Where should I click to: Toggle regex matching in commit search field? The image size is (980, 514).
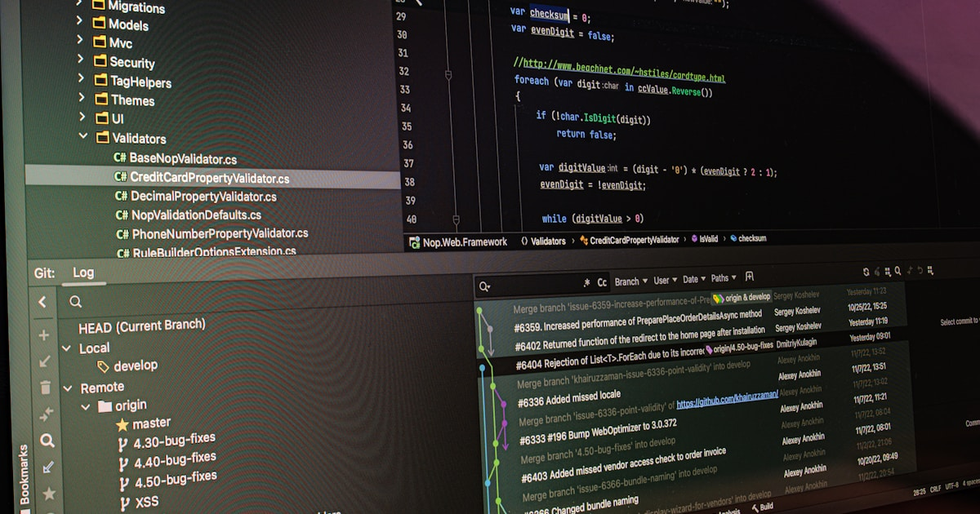587,283
